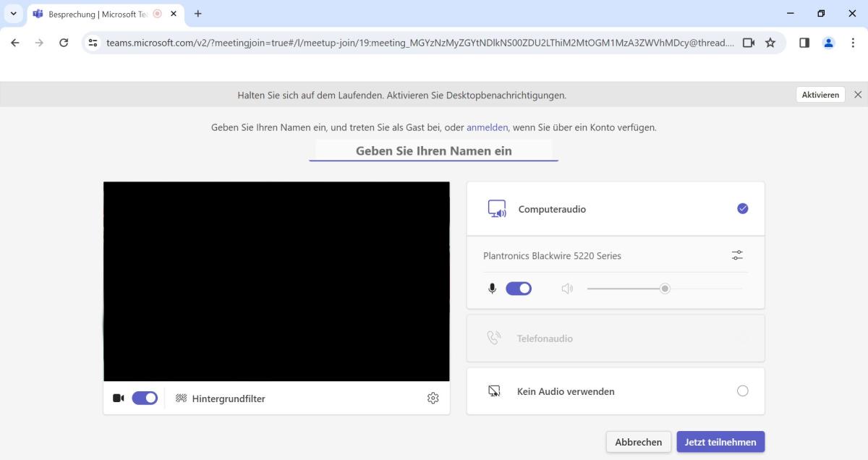
Task: Click the microphone icon beside the mic toggle
Action: coord(492,288)
